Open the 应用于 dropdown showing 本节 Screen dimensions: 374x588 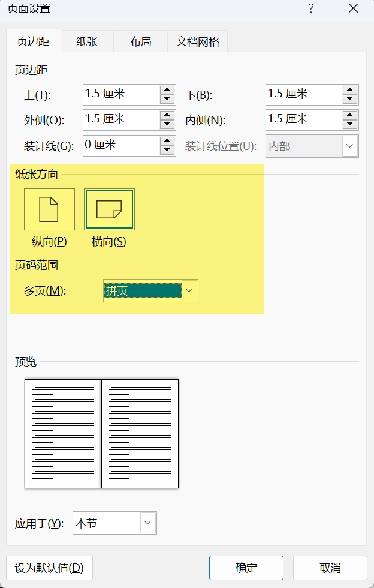click(x=114, y=523)
